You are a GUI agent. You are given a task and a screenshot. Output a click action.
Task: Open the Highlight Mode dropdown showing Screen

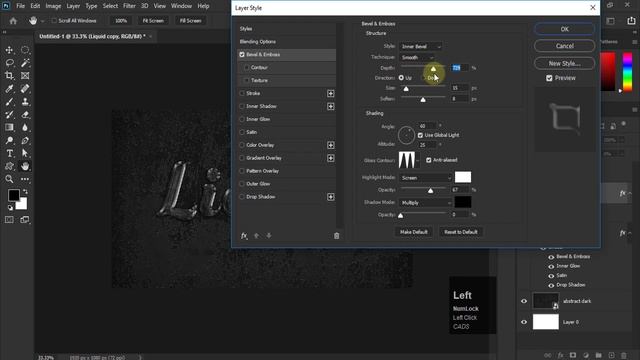coord(426,178)
